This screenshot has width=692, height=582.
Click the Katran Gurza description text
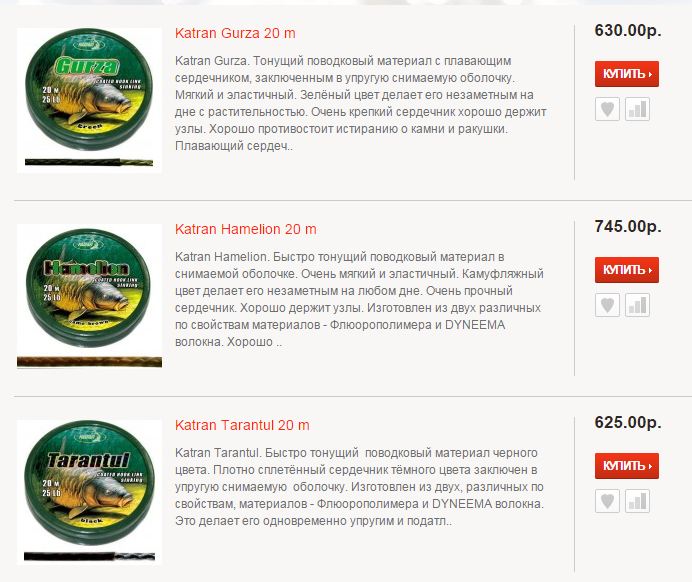click(x=361, y=103)
